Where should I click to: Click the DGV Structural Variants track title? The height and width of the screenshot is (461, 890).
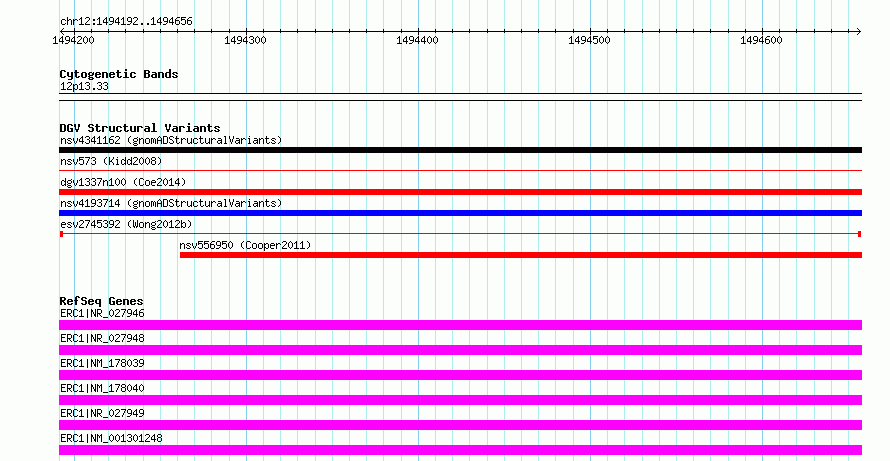pos(140,128)
